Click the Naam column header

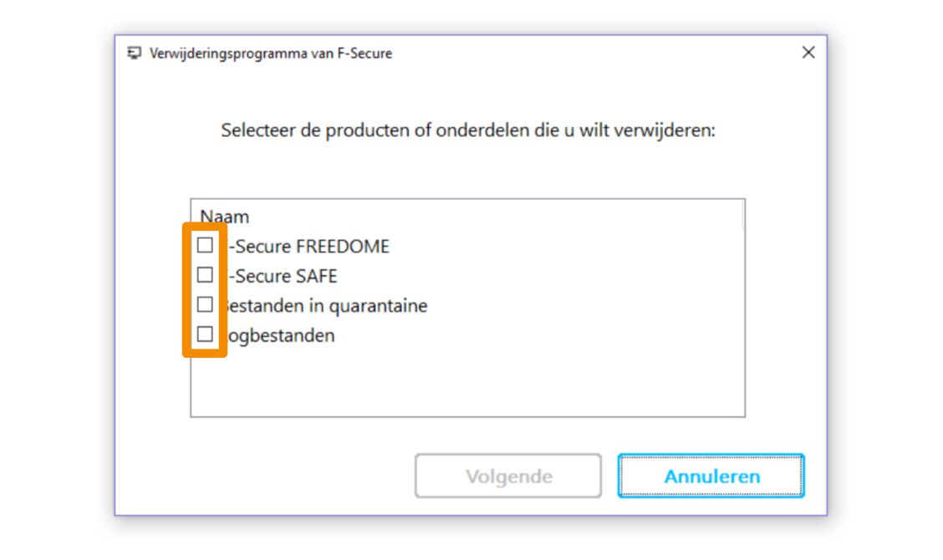point(225,216)
